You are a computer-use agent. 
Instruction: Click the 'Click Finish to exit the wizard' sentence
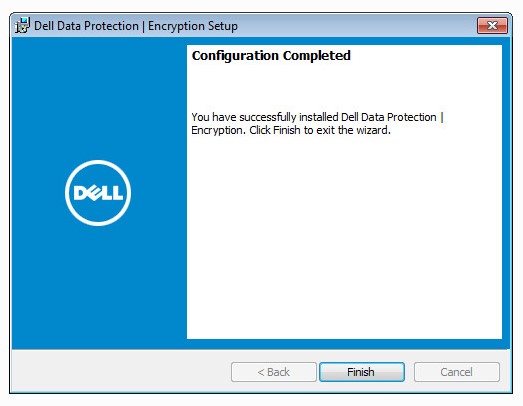(x=320, y=130)
